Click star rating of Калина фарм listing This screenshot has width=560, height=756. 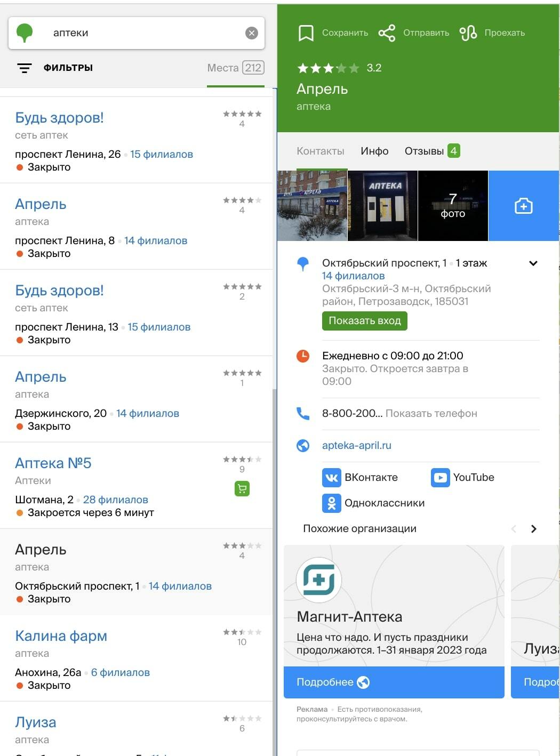[x=242, y=632]
